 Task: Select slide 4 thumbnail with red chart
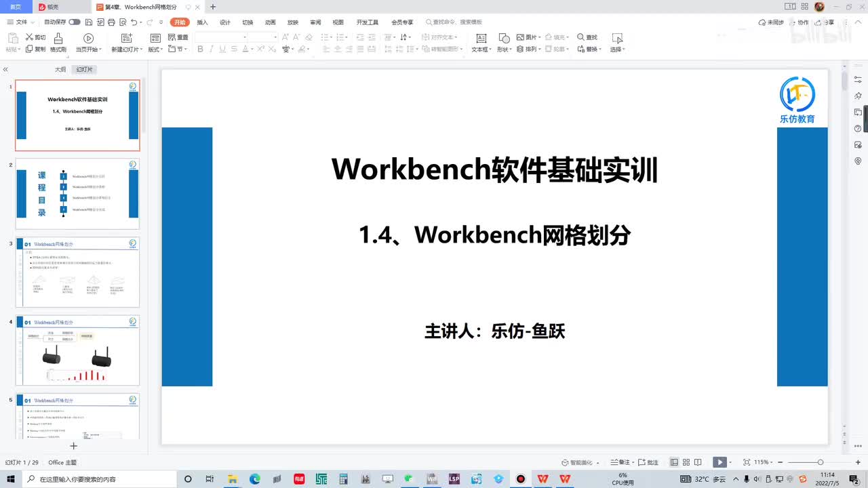tap(77, 351)
